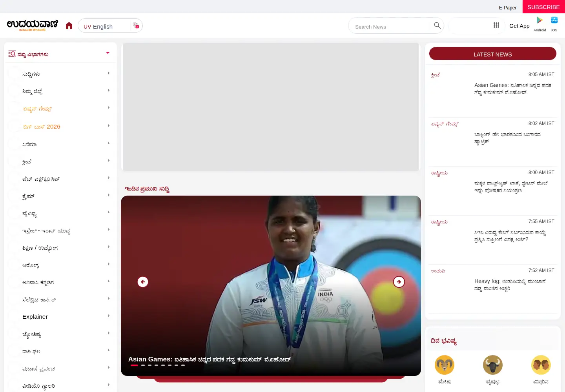Select the ವೃಷಭ (Taurus) zodiac icon
This screenshot has height=392, width=565.
tap(493, 365)
